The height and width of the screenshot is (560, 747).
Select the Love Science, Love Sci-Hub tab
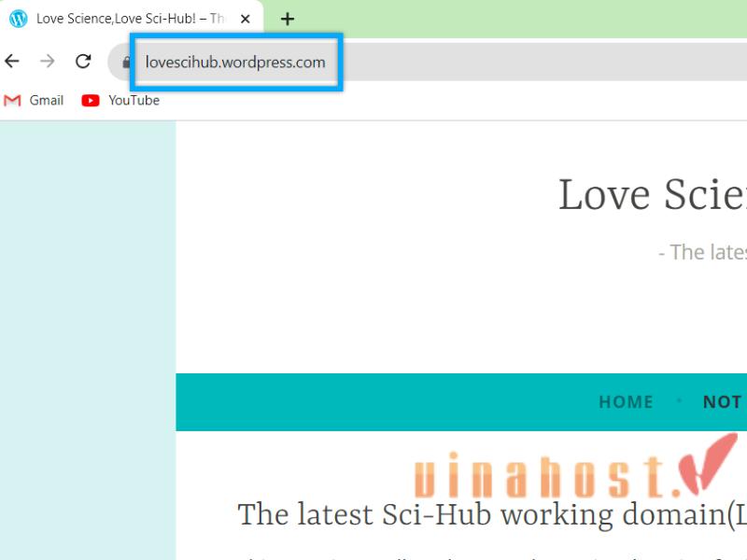[x=132, y=19]
